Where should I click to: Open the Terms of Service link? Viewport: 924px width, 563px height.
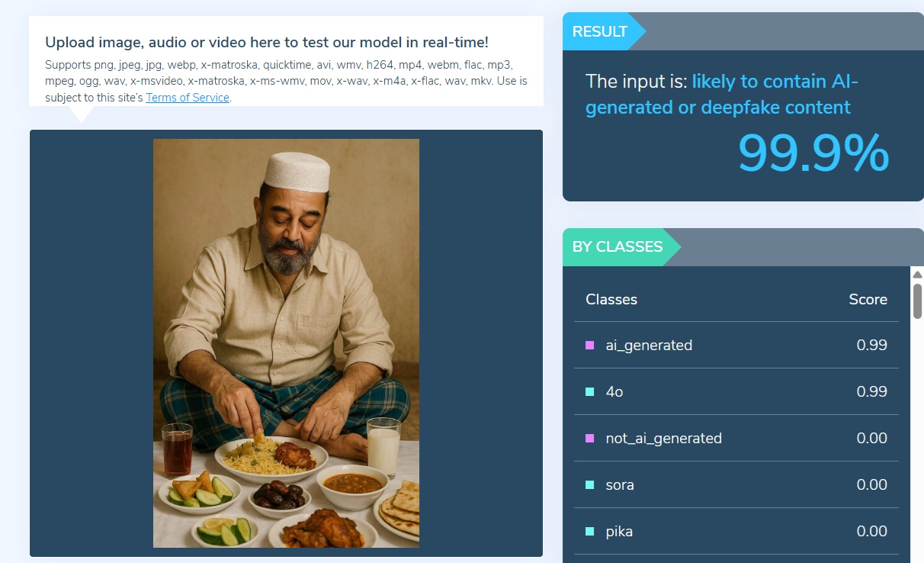pyautogui.click(x=188, y=98)
